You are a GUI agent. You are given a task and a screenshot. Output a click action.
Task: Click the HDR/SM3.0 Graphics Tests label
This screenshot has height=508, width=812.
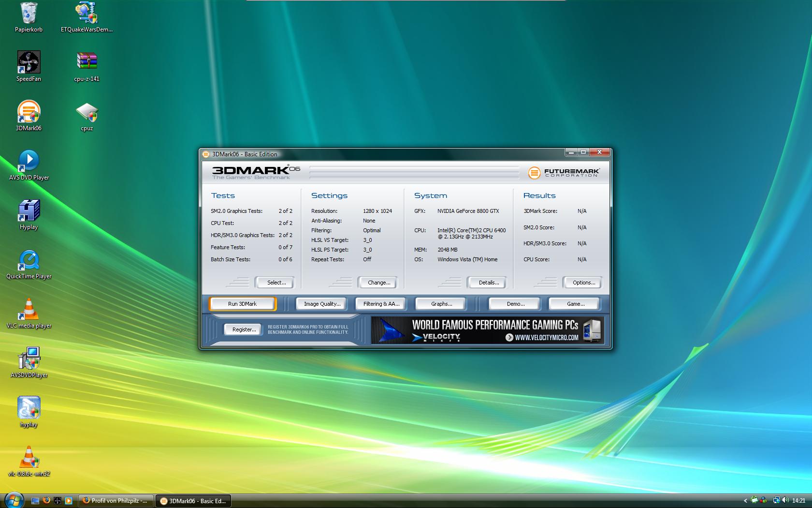[x=243, y=235]
